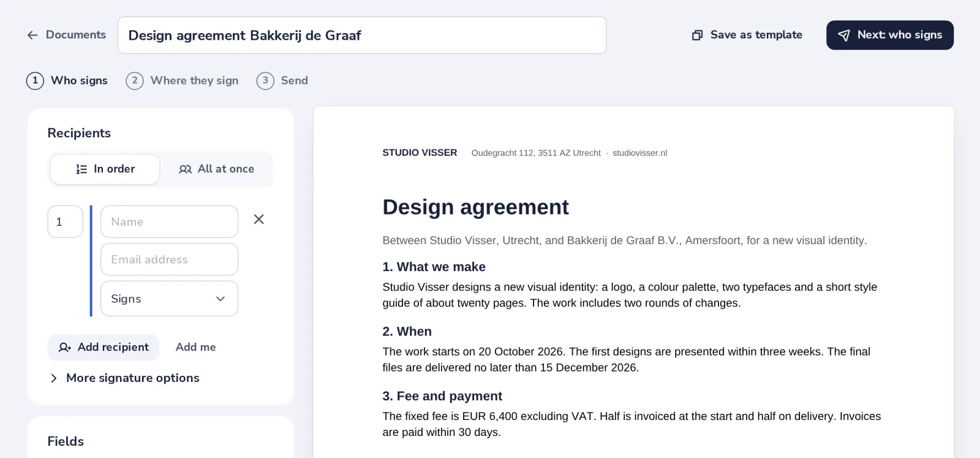980x458 pixels.
Task: Expand More signature options
Action: [x=124, y=378]
